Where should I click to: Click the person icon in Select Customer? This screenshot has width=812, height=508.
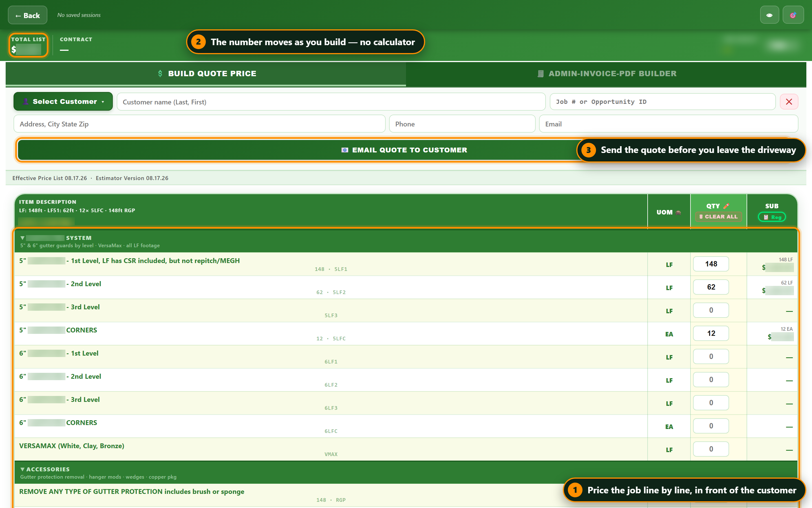(25, 102)
